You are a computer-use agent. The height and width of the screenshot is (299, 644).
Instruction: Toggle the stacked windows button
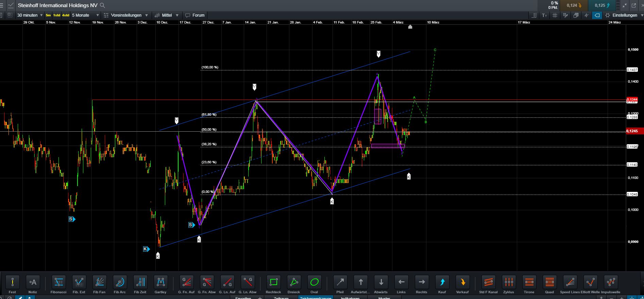coord(576,15)
